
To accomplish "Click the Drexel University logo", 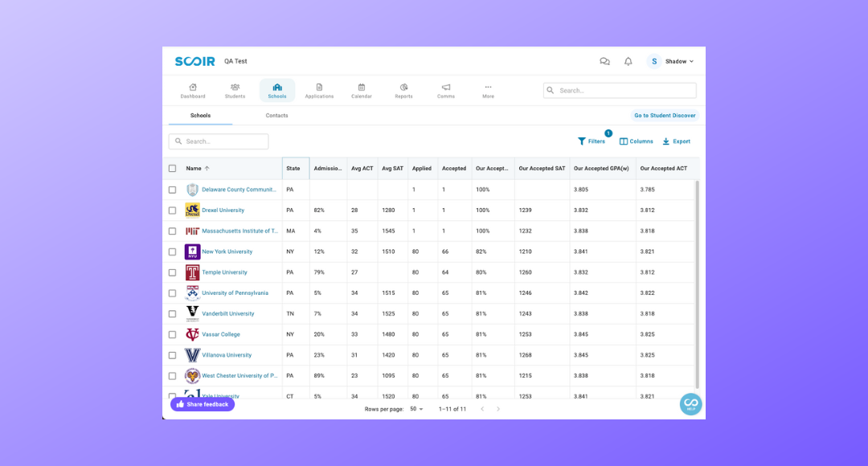I will pyautogui.click(x=192, y=211).
